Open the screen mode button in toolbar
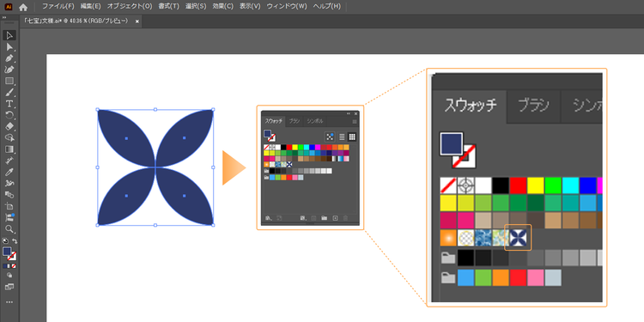 (9, 287)
